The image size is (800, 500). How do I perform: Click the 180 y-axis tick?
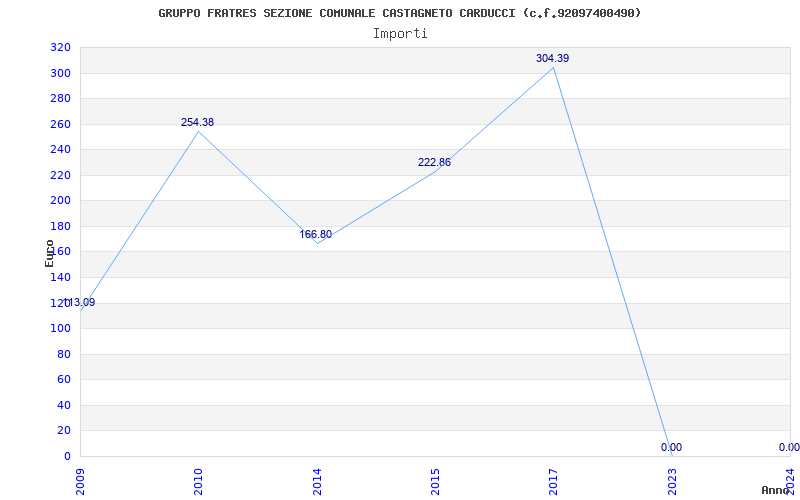[60, 227]
